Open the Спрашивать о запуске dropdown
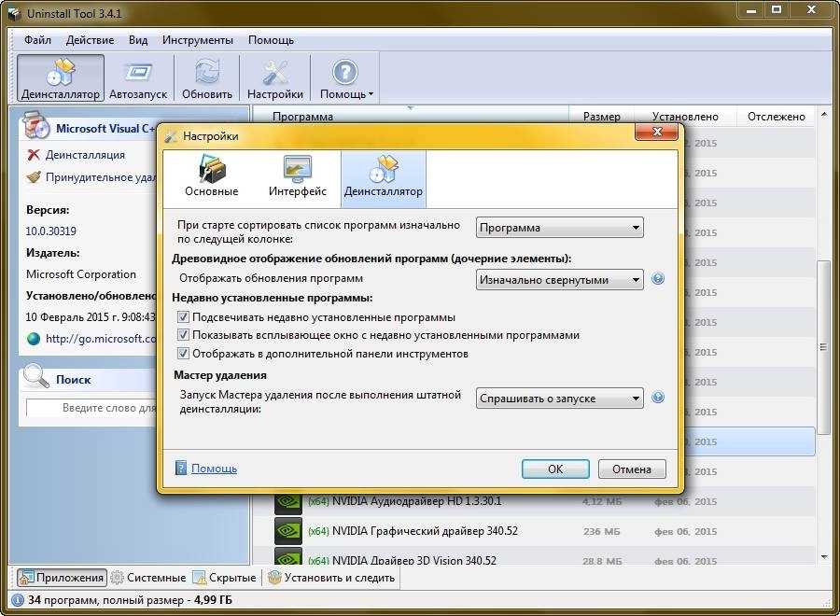Viewport: 840px width, 616px height. pyautogui.click(x=559, y=398)
